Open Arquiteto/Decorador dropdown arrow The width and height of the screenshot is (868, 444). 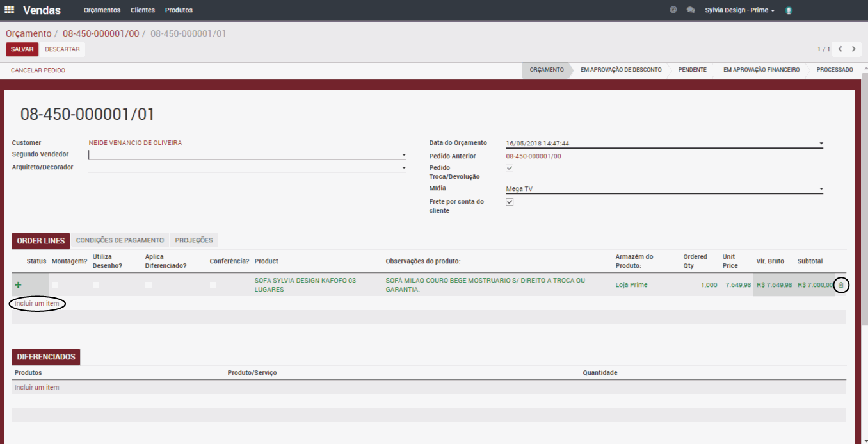click(403, 167)
